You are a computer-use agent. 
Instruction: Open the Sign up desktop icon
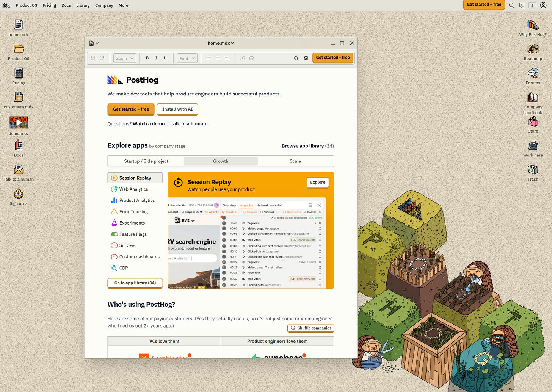[x=19, y=194]
